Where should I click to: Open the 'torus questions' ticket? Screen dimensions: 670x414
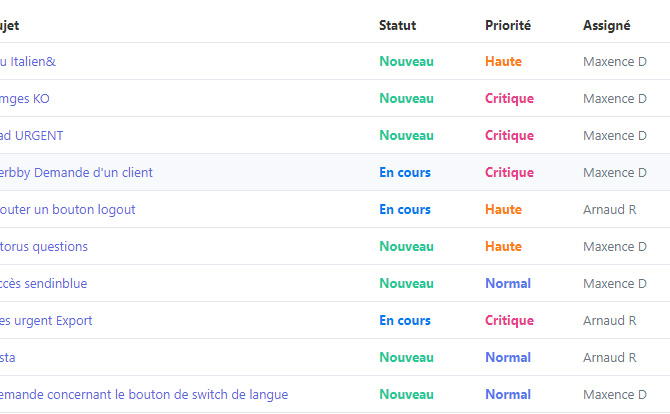[x=44, y=247]
